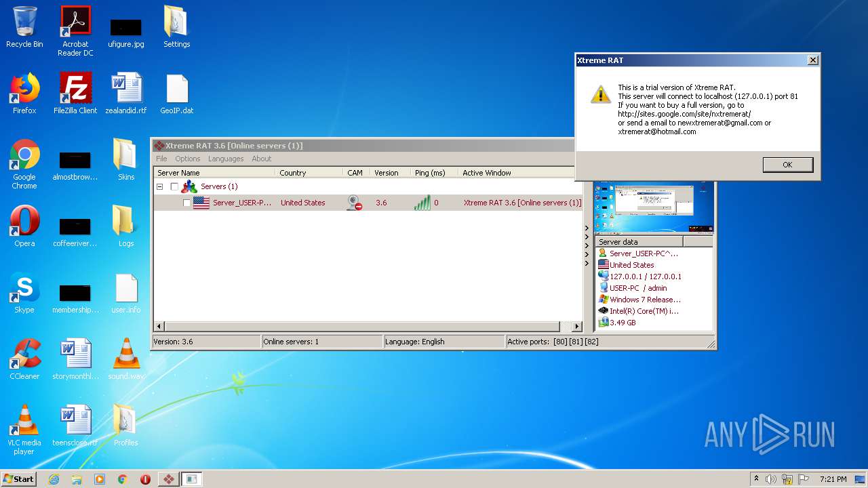Select the Server_USER-P... server row
Screen dimensions: 868x488
[368, 203]
